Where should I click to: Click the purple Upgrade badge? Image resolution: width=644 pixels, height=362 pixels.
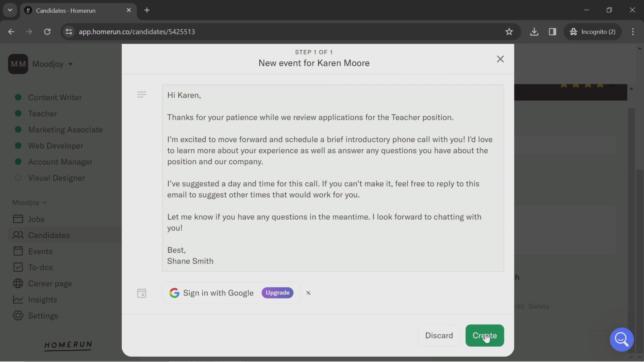[278, 293]
